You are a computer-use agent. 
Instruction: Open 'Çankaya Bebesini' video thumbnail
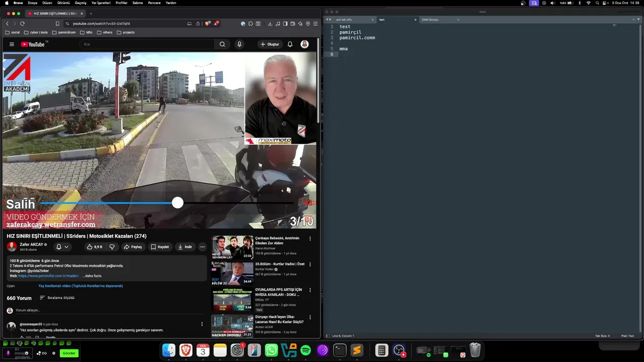tap(232, 247)
